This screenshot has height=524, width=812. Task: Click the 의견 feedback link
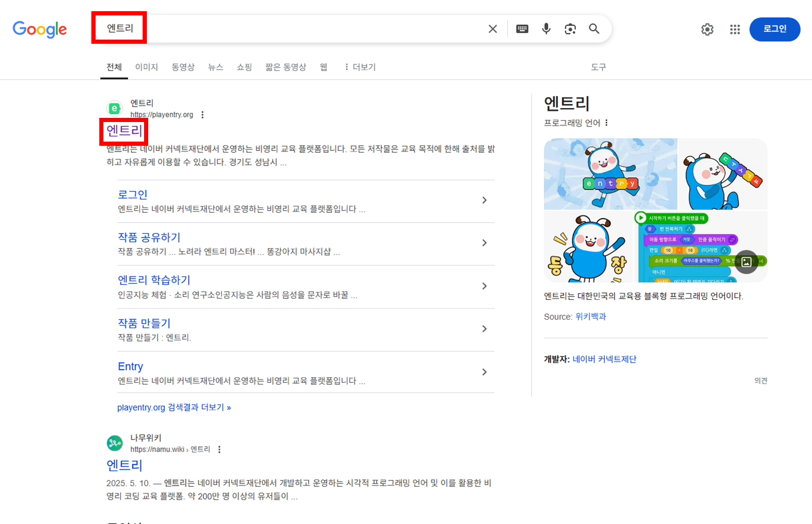761,381
